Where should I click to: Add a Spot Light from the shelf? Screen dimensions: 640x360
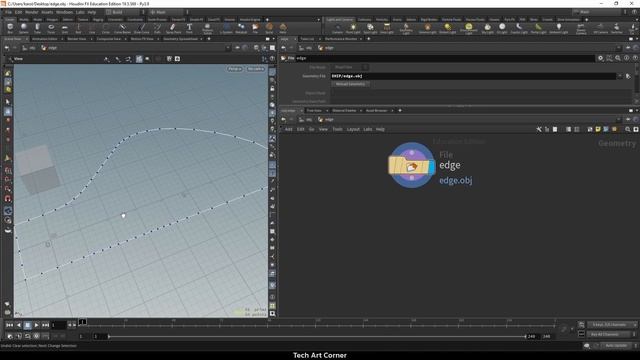click(x=370, y=28)
